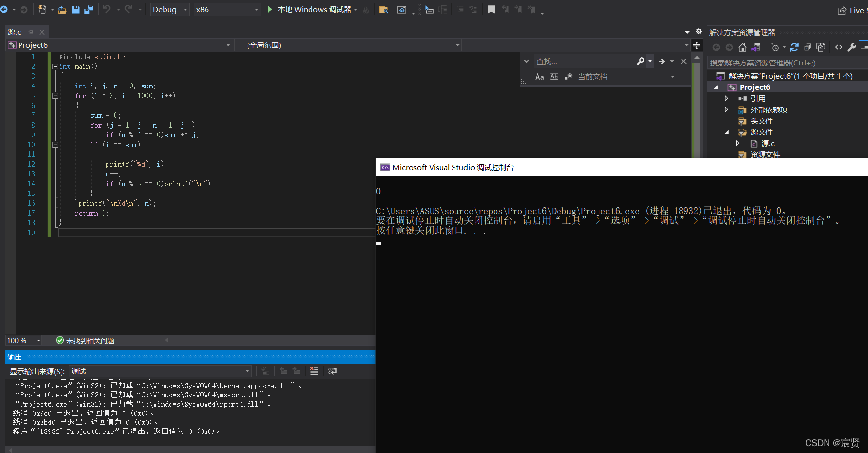Click the 查找... find input field
Screen dimensions: 868x453
[583, 61]
